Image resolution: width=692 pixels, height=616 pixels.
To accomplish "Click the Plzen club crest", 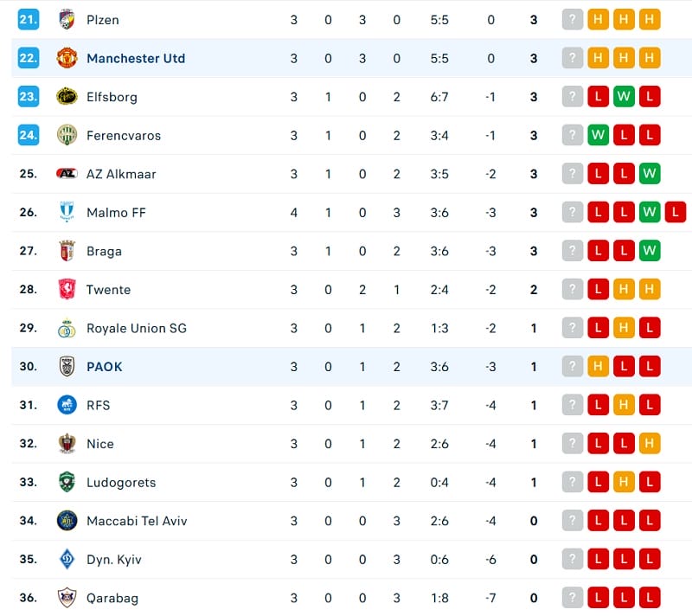I will [x=67, y=19].
